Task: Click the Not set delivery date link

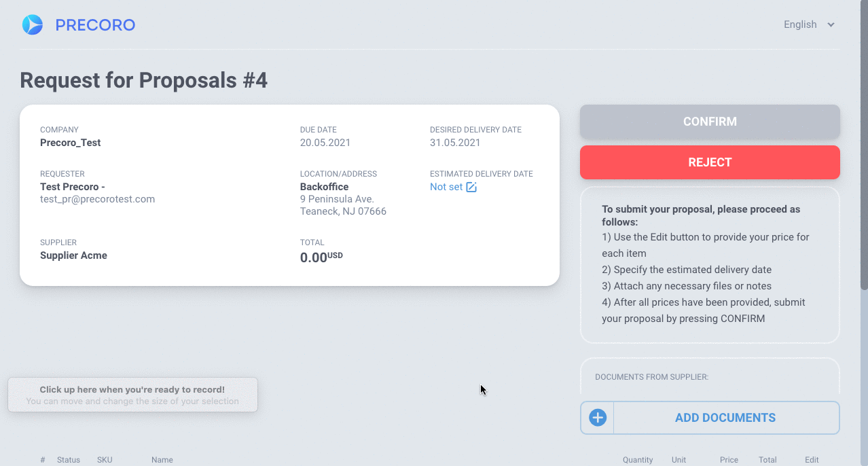Action: point(446,187)
